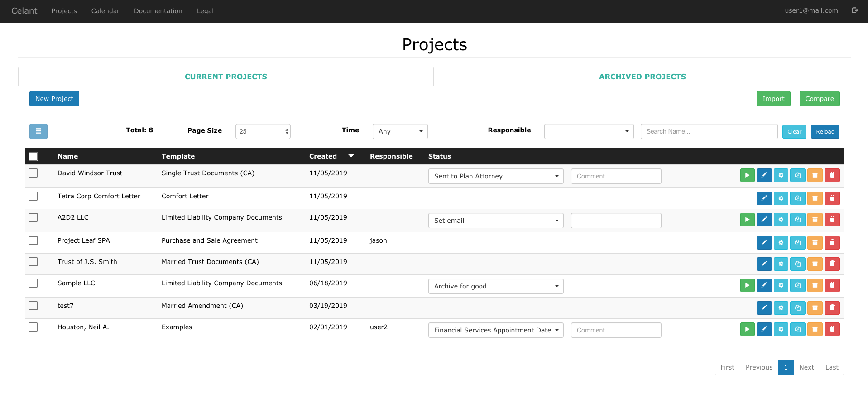This screenshot has width=868, height=418.
Task: Archive the Sample LLC project
Action: pyautogui.click(x=815, y=285)
